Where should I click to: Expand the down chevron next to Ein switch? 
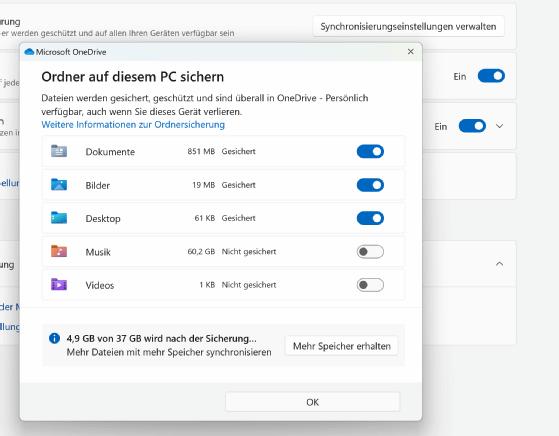tap(499, 126)
